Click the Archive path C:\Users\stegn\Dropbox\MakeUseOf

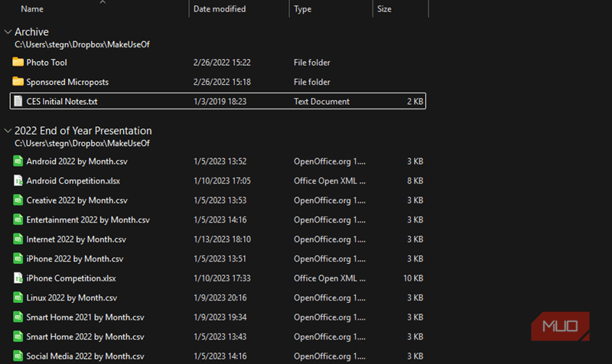[82, 44]
